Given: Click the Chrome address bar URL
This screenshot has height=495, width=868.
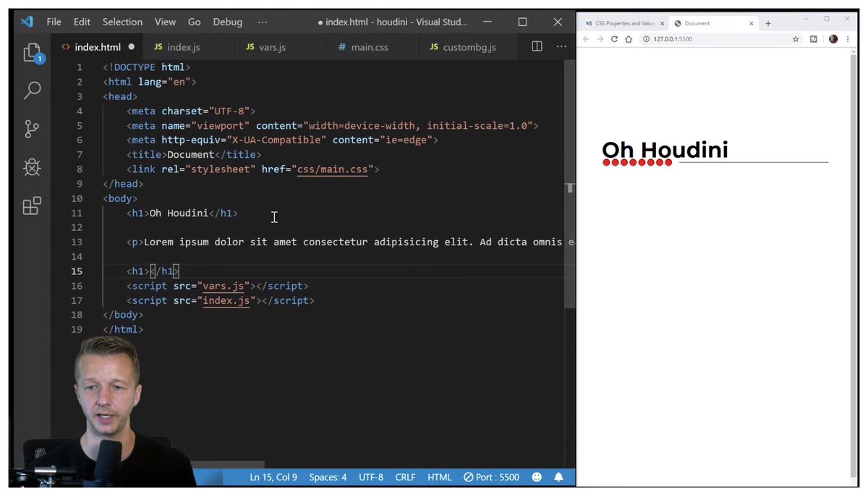Looking at the screenshot, I should 673,39.
